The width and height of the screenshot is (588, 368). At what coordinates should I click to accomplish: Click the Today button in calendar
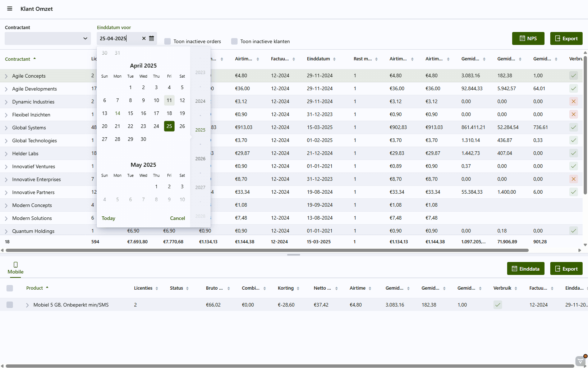click(x=108, y=218)
